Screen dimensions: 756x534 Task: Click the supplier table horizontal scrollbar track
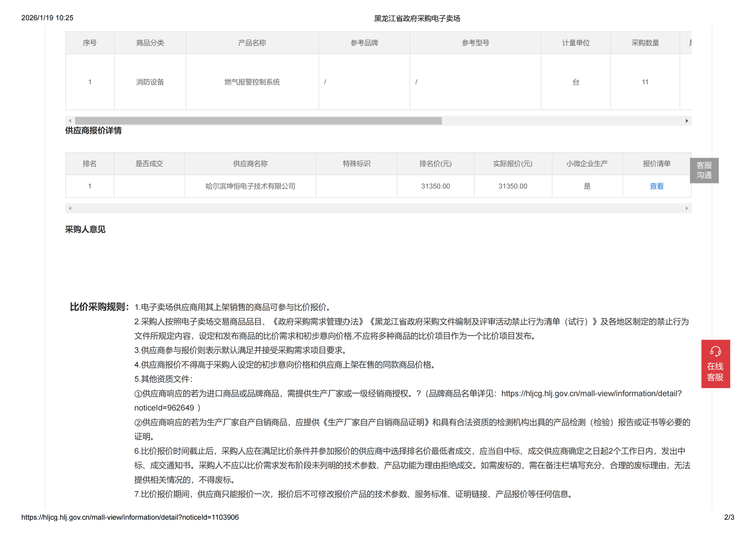[378, 209]
